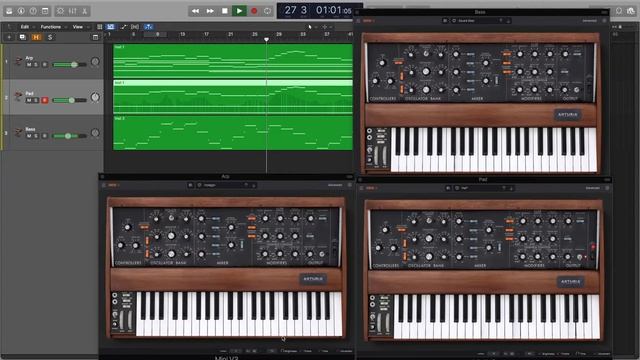Viewport: 640px width, 360px height.
Task: Show the Toolbar from the control bar
Action: tap(45, 11)
